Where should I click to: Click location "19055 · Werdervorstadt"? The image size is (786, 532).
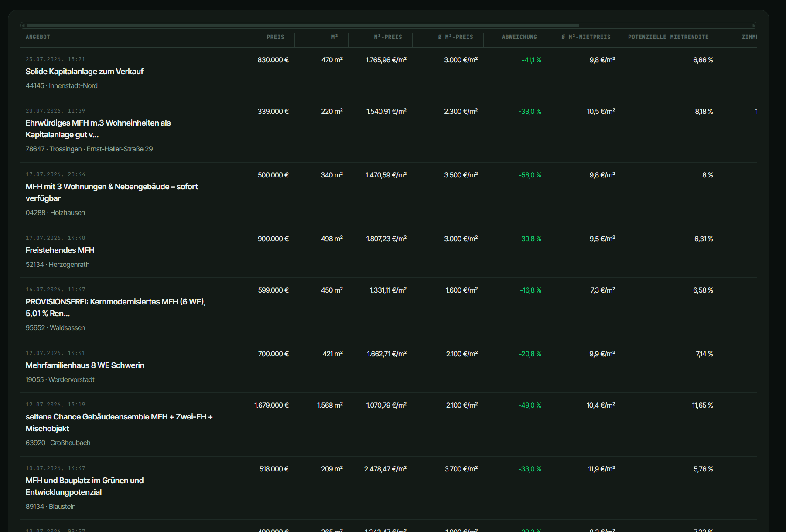pyautogui.click(x=60, y=380)
